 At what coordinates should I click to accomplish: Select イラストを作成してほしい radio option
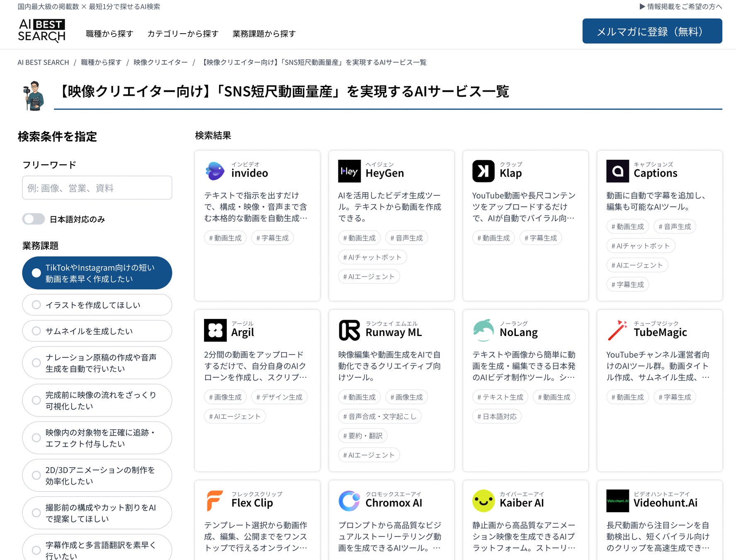click(97, 305)
